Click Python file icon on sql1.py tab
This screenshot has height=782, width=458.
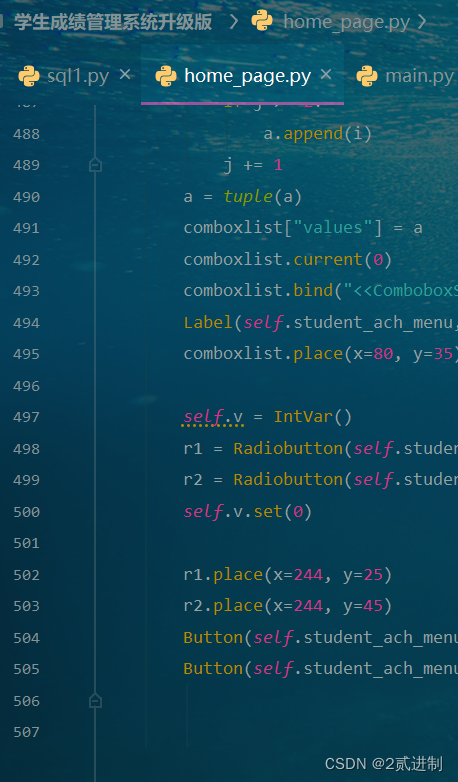(29, 76)
